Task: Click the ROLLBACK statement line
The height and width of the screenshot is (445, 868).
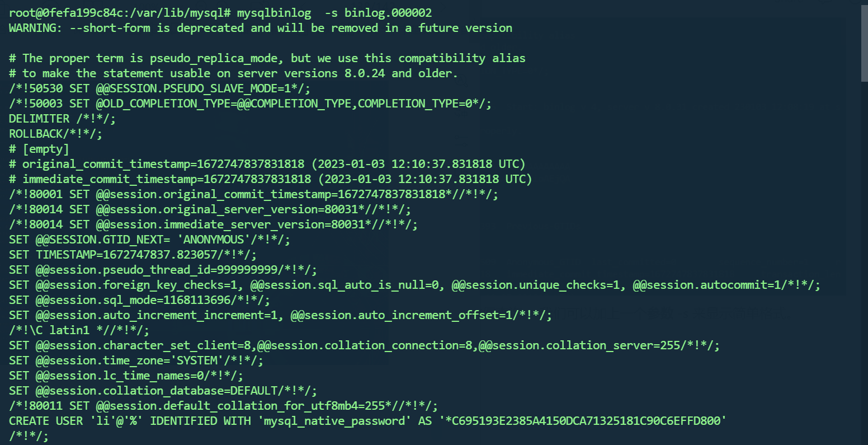Action: (x=55, y=134)
